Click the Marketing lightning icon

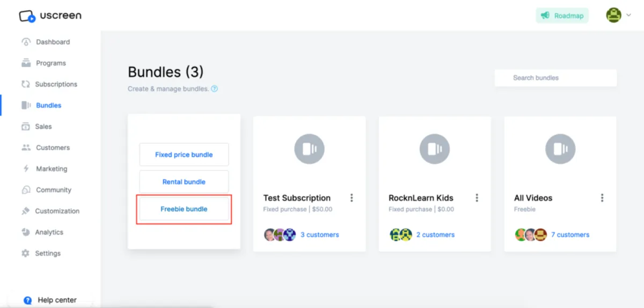[26, 168]
